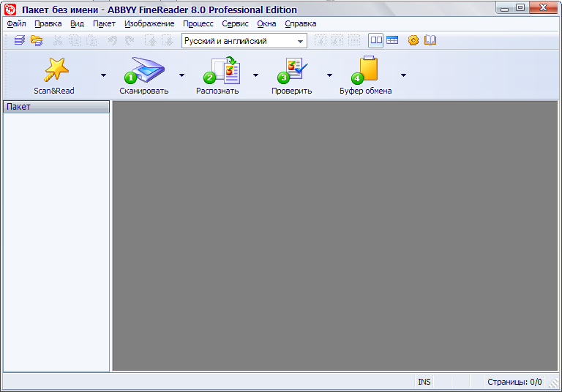
Task: Close the FineReader window
Action: (544, 8)
